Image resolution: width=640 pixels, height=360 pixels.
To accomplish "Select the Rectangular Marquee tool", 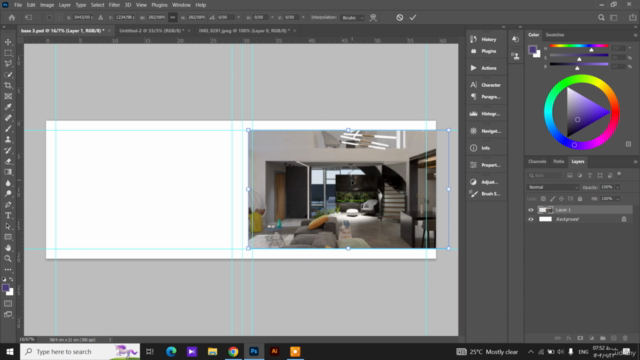I will [x=8, y=53].
